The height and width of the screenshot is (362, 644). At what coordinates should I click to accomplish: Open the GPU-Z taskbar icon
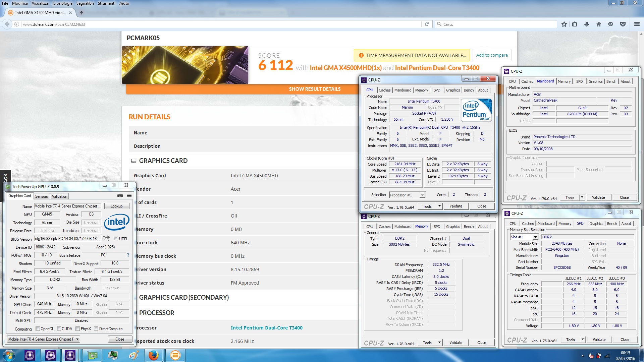[93, 355]
